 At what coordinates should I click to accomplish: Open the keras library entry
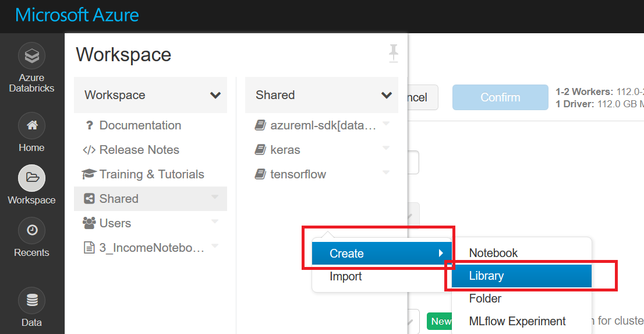coord(285,150)
